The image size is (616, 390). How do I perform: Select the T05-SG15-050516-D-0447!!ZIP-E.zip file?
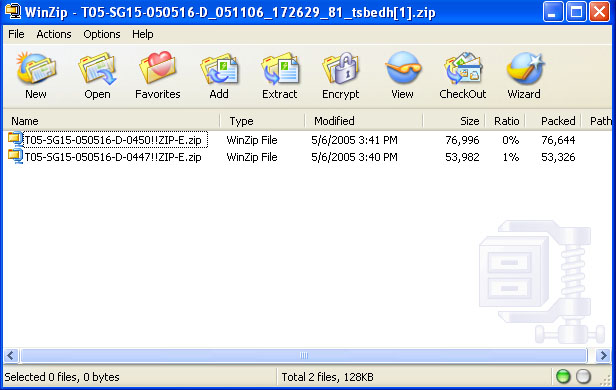113,157
